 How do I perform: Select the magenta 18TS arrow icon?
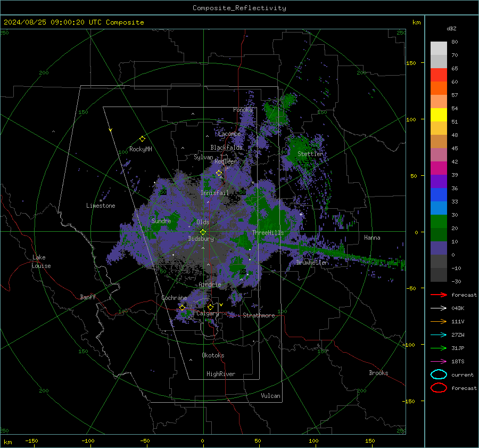tap(439, 362)
